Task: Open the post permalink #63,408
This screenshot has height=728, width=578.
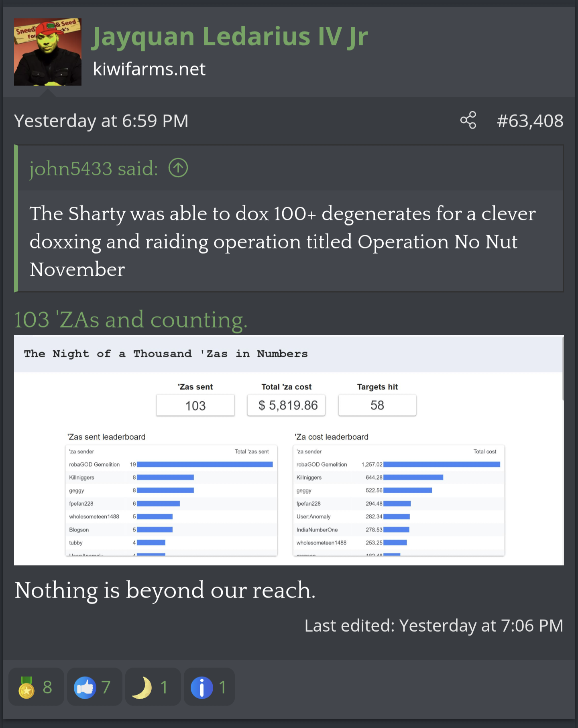Action: click(x=530, y=120)
